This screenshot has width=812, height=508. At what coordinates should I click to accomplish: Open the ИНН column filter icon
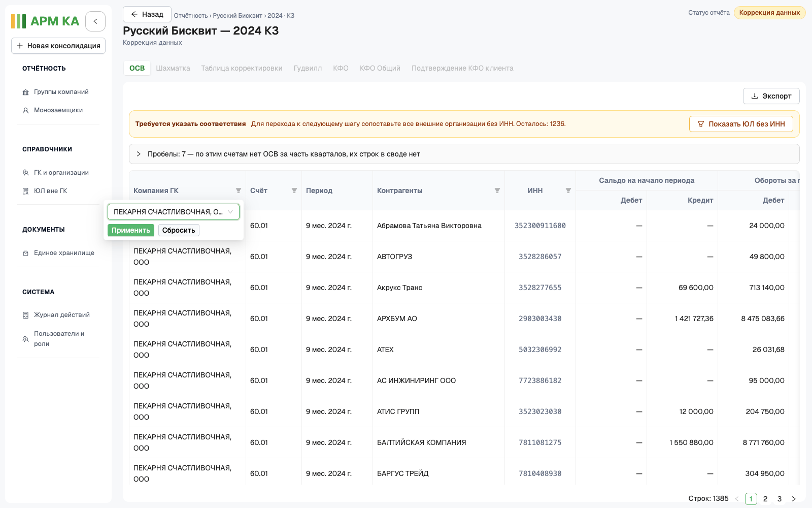(568, 190)
